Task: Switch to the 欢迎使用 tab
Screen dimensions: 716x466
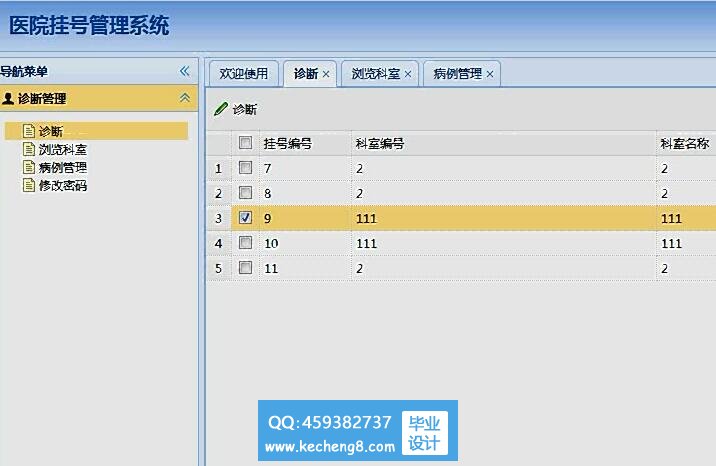Action: point(244,73)
